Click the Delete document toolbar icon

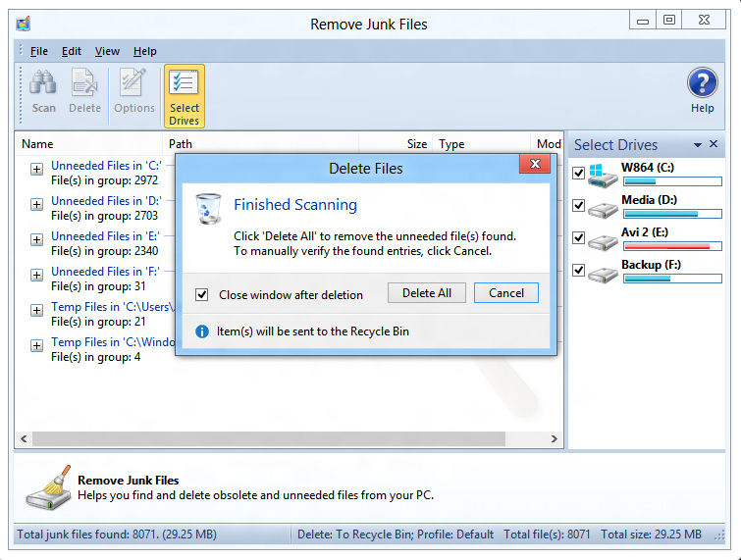coord(84,82)
